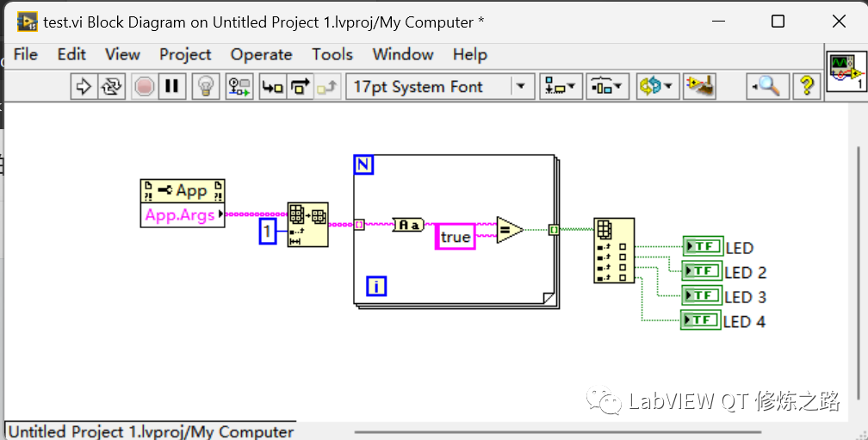
Task: Open the Align Objects dropdown
Action: coord(561,86)
